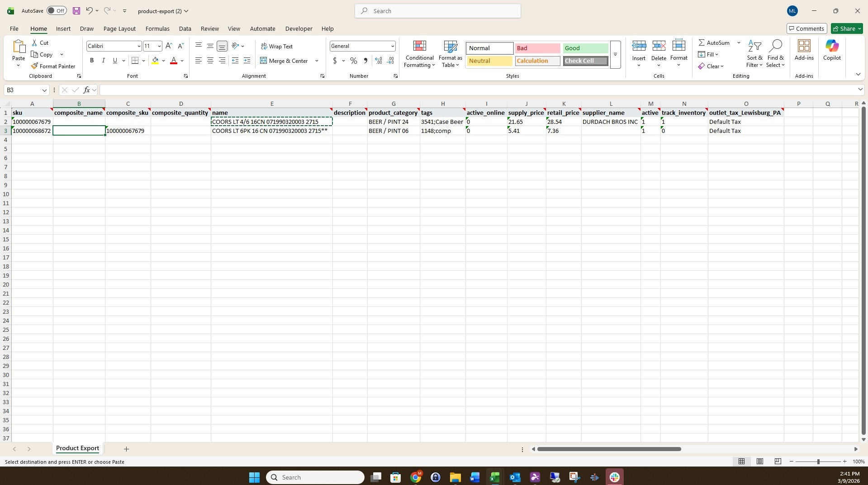This screenshot has height=485, width=868.
Task: Click the Copy button
Action: (x=42, y=54)
